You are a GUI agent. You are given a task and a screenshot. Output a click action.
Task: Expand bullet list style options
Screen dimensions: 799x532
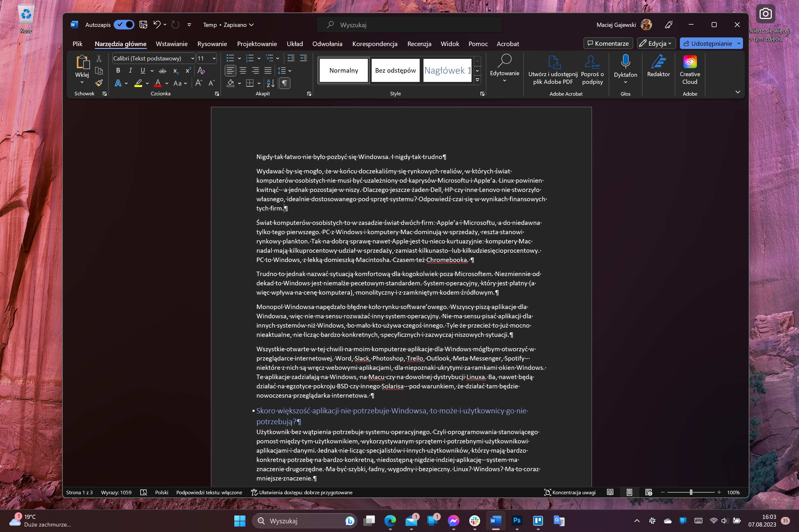[x=239, y=58]
